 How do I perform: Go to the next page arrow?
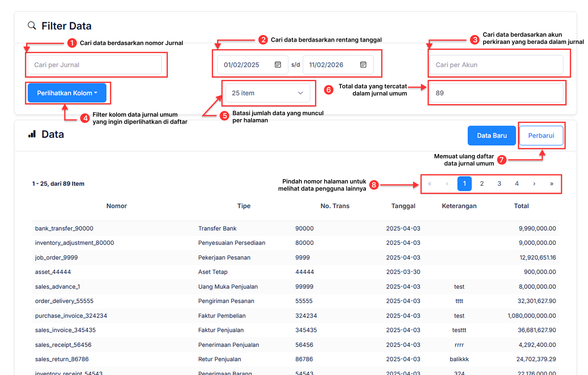[534, 184]
